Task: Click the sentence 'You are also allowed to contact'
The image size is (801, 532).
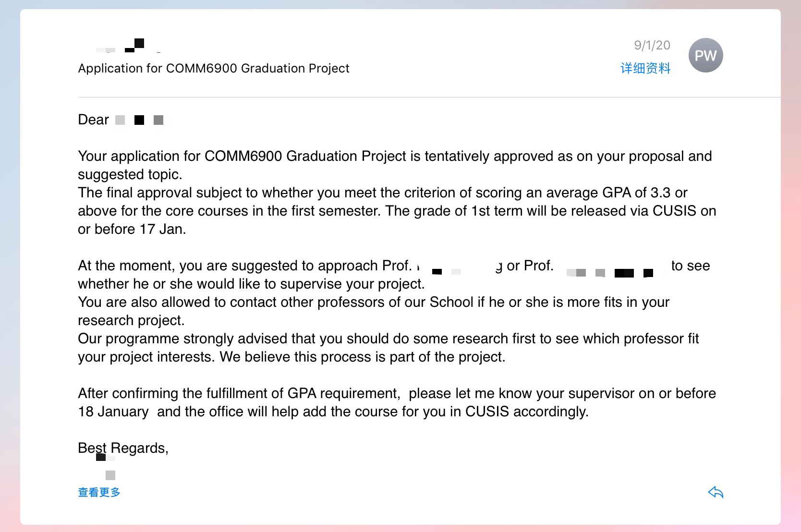Action: tap(374, 311)
